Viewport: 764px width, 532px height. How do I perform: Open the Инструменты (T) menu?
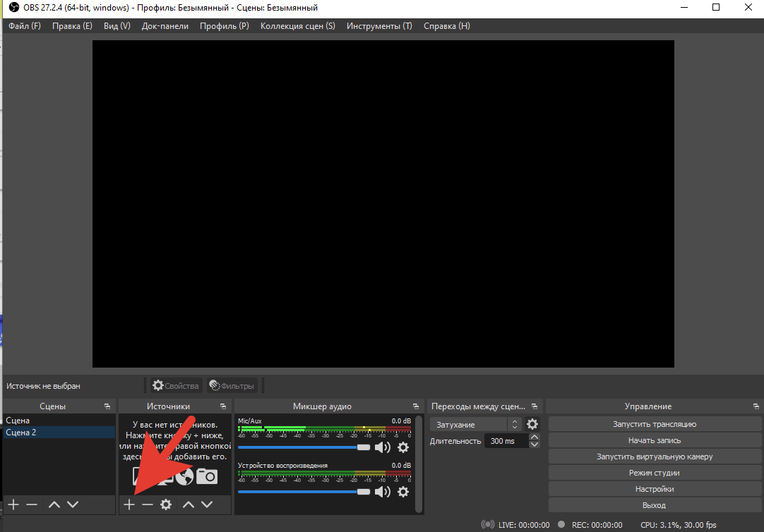379,26
